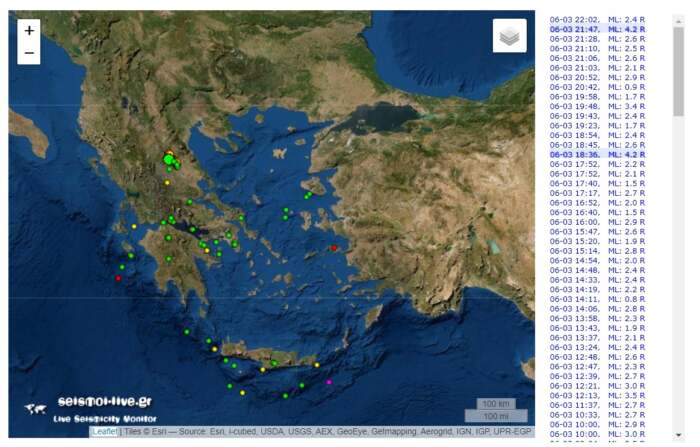
Task: Click the scrollbar down arrow of event list
Action: 679,440
